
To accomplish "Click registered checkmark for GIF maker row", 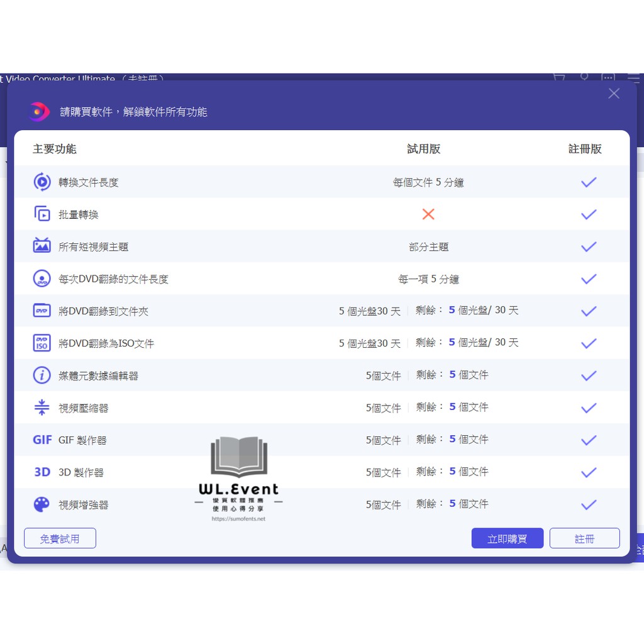I will [589, 440].
